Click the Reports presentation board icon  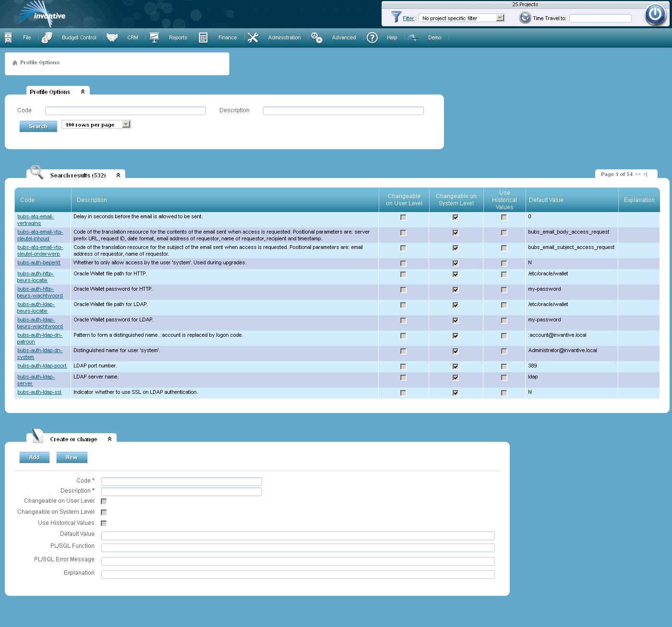pos(154,37)
